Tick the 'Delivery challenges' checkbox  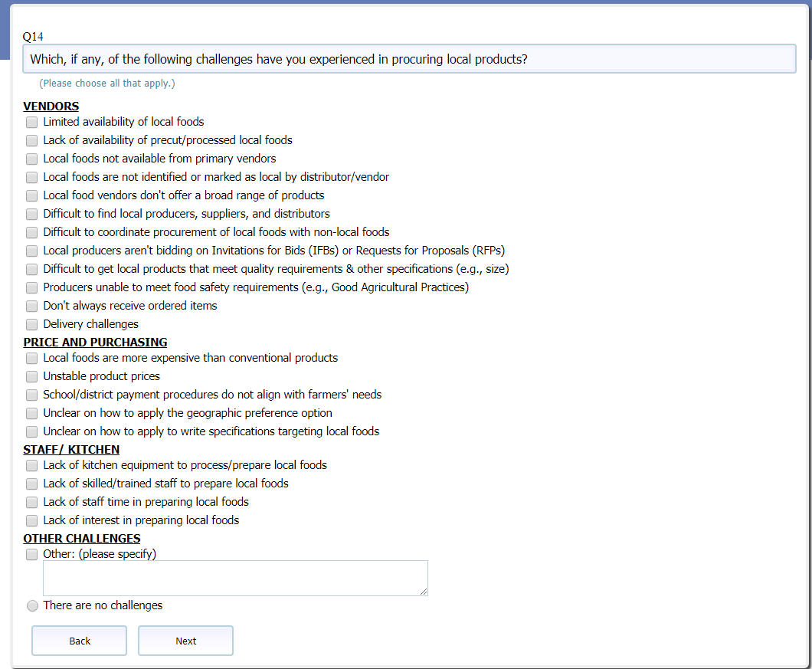pyautogui.click(x=31, y=325)
